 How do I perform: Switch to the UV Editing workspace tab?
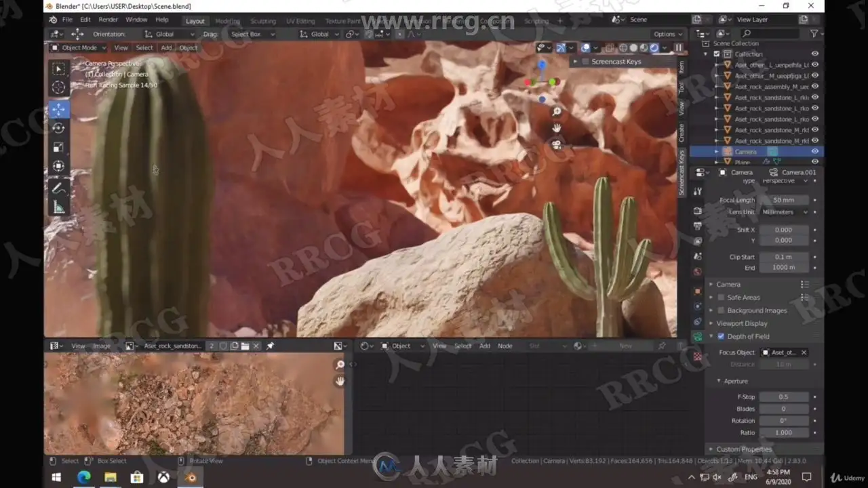point(300,21)
